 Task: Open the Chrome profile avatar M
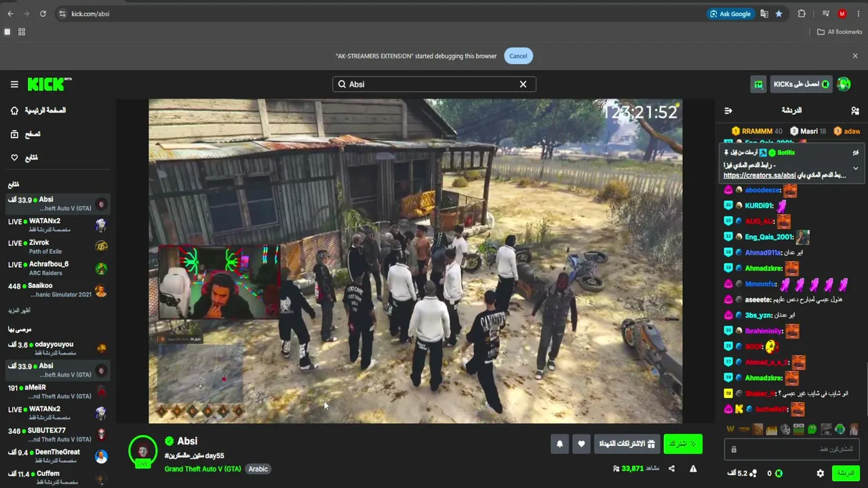(842, 14)
